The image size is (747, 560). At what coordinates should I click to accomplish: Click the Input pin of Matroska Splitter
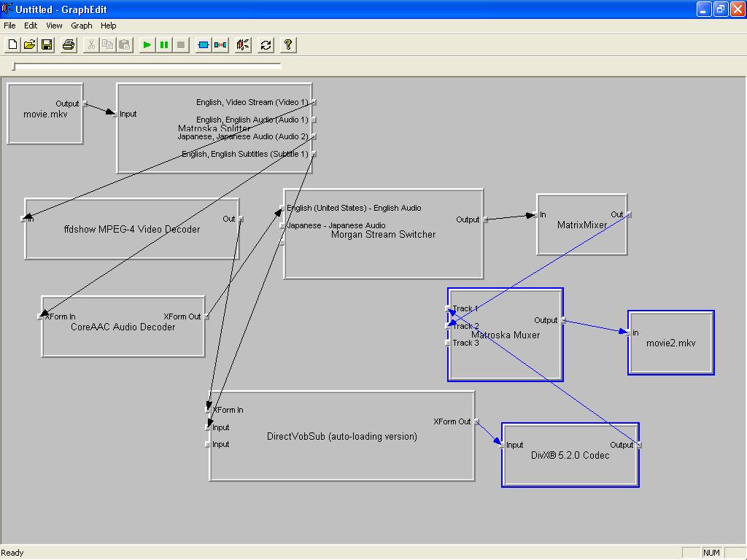pyautogui.click(x=115, y=114)
